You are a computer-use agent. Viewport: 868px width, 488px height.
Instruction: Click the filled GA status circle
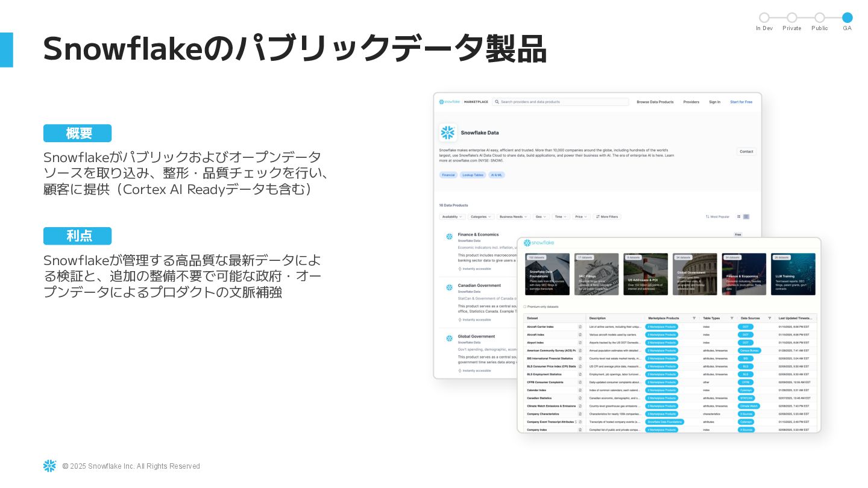848,17
